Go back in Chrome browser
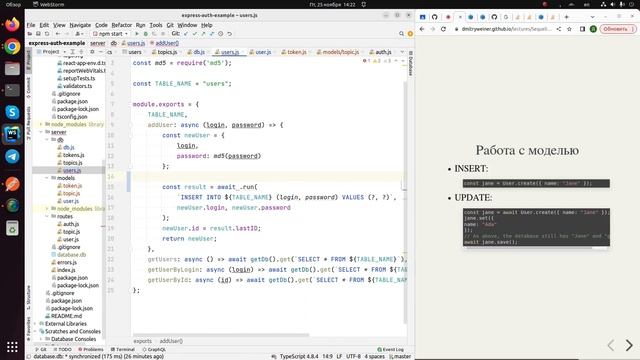 (x=422, y=29)
